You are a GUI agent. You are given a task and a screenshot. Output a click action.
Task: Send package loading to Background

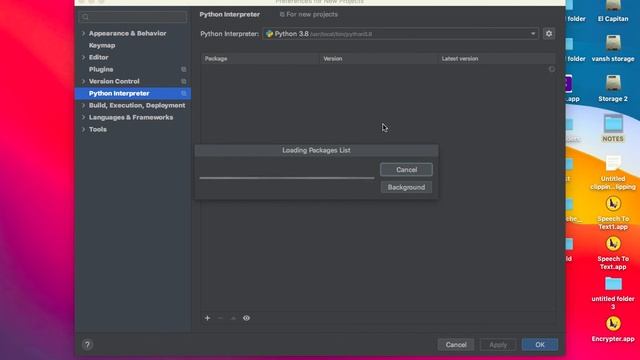point(406,187)
